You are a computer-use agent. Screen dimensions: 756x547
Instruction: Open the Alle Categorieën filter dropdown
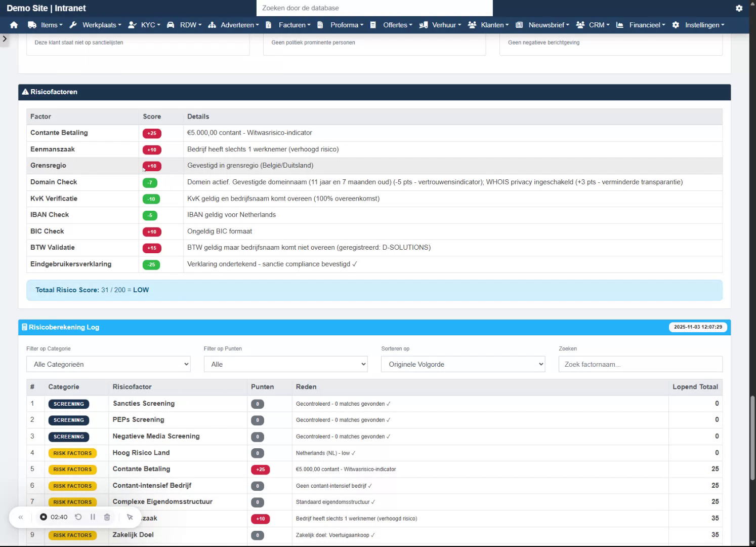click(108, 364)
